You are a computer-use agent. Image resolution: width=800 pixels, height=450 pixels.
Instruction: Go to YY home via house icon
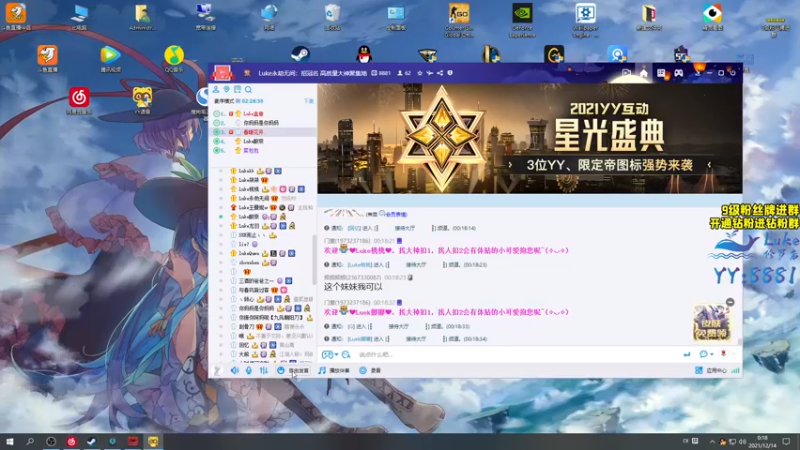click(x=644, y=73)
